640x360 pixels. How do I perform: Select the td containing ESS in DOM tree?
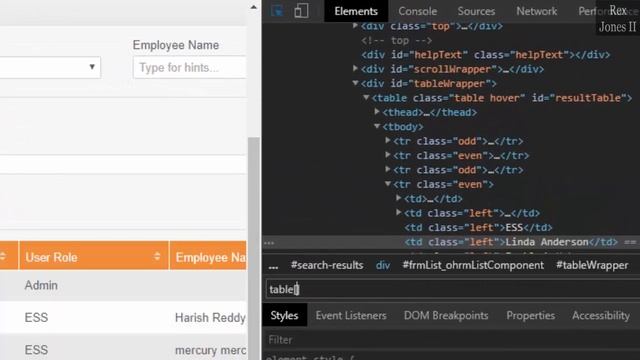tap(478, 227)
